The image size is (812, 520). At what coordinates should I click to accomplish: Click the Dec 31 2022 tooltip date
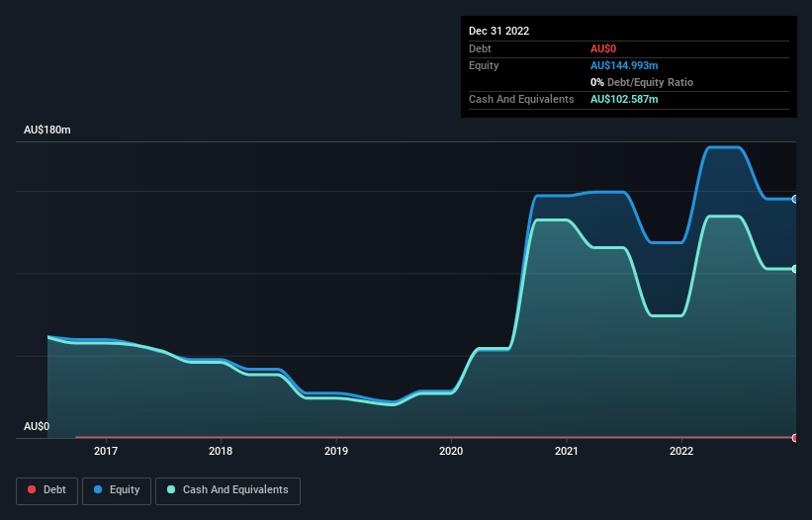click(498, 31)
